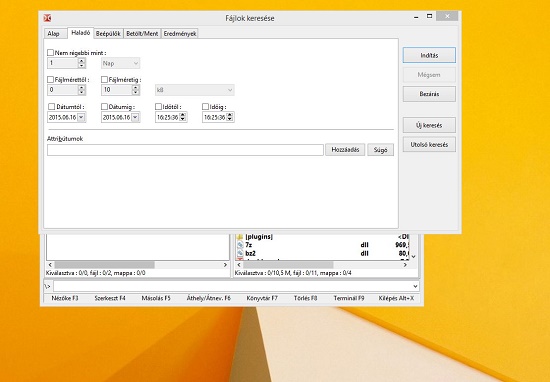
Task: Increase the Nem régebbi mint spinner value
Action: (82, 61)
